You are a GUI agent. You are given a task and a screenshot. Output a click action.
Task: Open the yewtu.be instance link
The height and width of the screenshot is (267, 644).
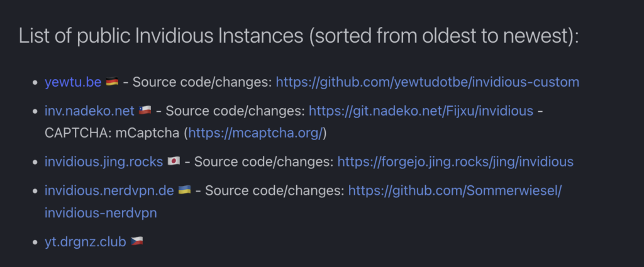pos(73,82)
